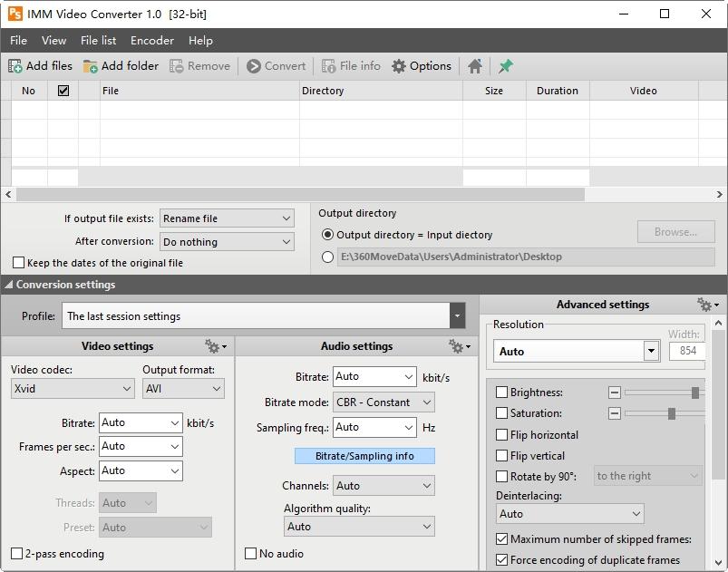Open the Frames per sec dropdown

click(141, 447)
